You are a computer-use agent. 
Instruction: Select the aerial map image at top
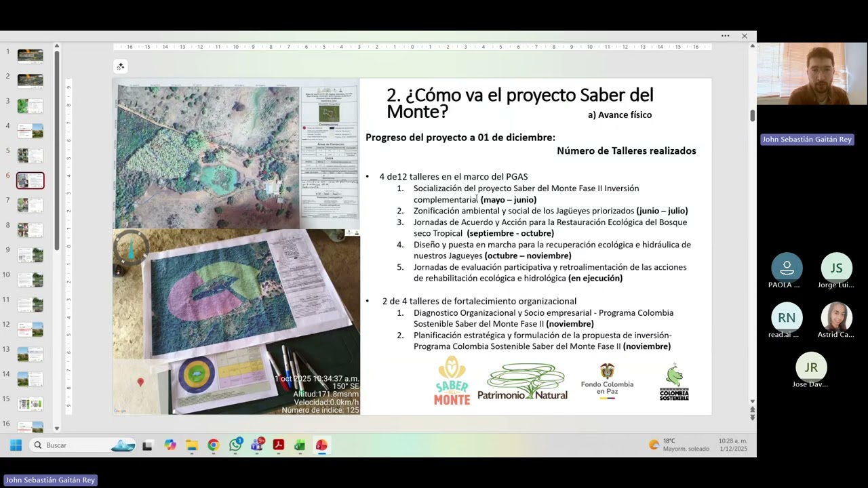click(x=236, y=155)
